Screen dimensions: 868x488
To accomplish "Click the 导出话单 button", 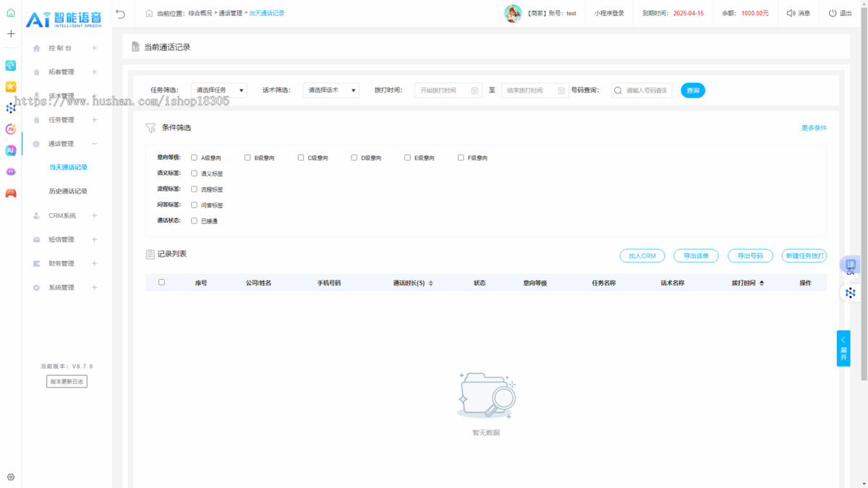I will click(x=696, y=256).
